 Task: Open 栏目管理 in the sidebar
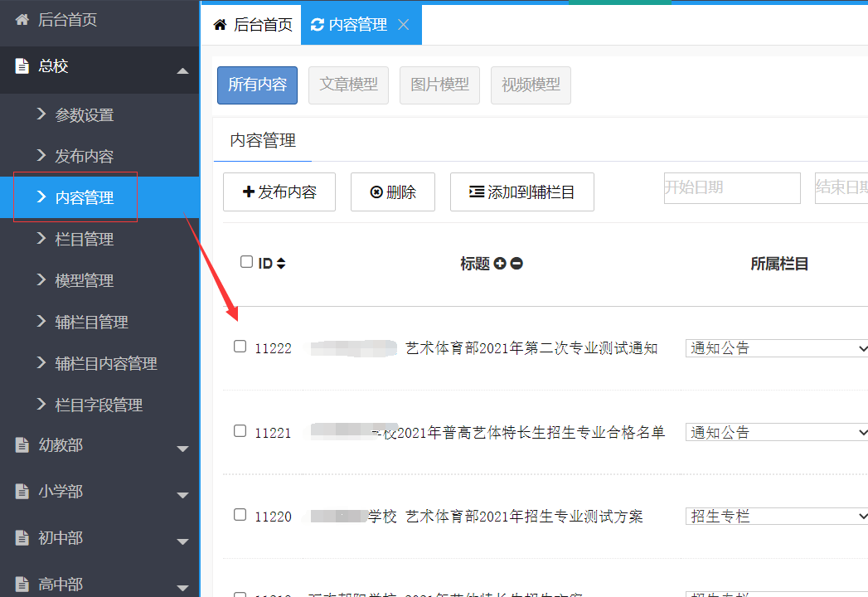[84, 240]
